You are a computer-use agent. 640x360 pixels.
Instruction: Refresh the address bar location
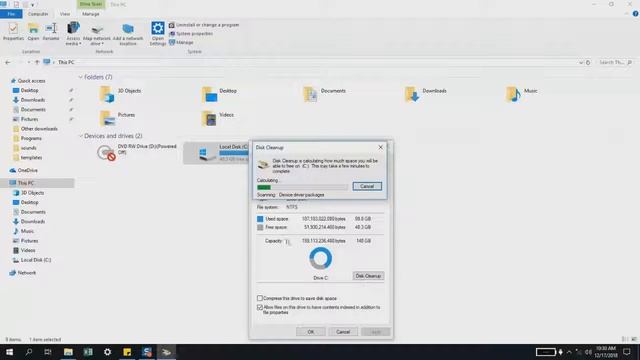point(588,62)
